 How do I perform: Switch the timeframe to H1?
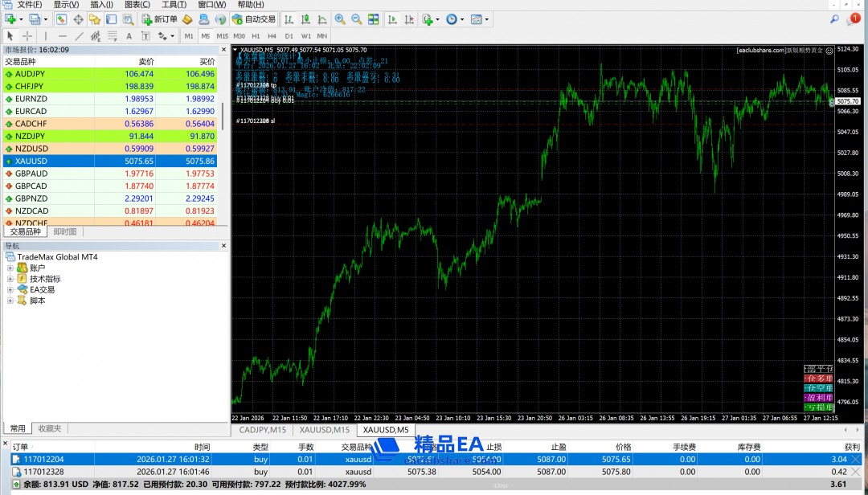click(x=256, y=36)
